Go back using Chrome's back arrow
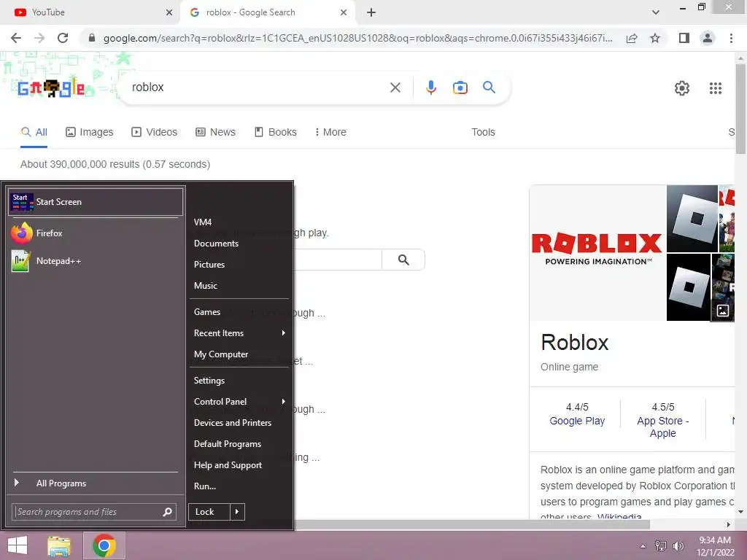The width and height of the screenshot is (747, 560). coord(16,38)
